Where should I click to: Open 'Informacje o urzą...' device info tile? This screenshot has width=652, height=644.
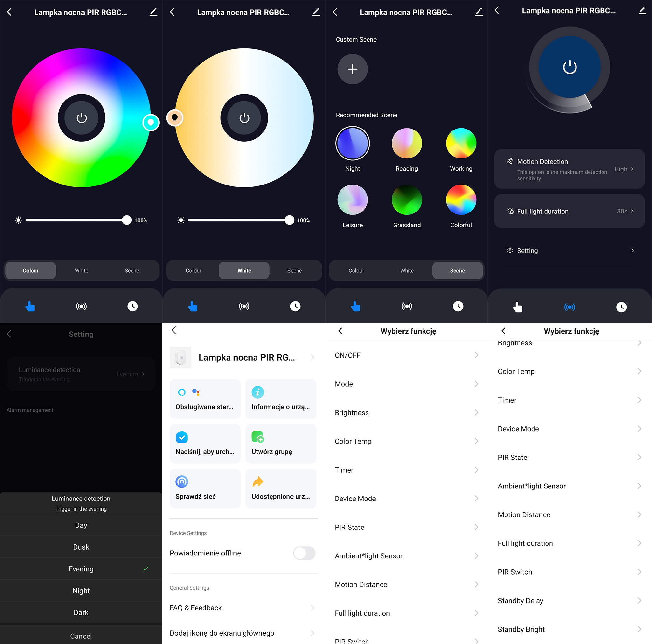coord(281,399)
